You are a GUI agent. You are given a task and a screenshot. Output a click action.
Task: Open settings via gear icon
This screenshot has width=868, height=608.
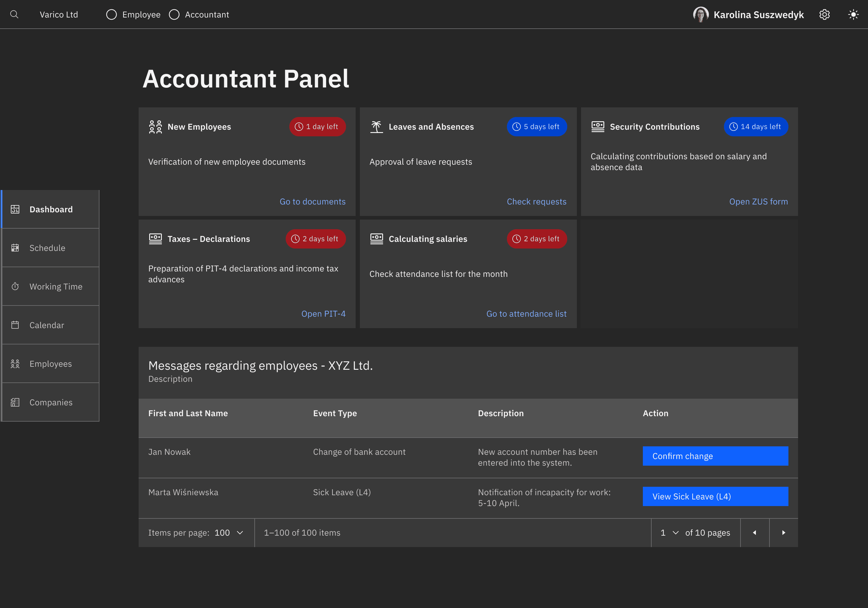click(x=824, y=14)
